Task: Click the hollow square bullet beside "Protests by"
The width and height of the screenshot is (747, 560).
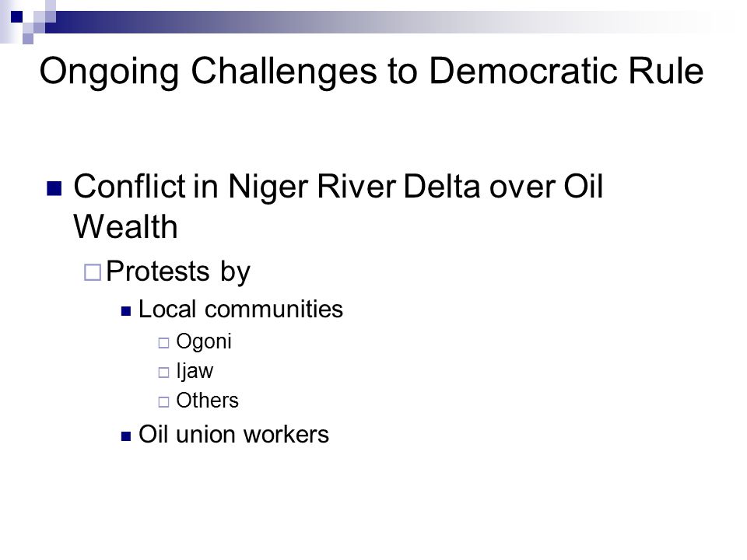Action: pos(93,272)
